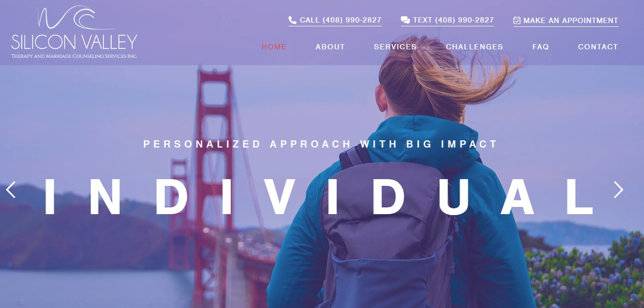Expand the Services navigation menu
This screenshot has width=644, height=308.
tap(395, 47)
